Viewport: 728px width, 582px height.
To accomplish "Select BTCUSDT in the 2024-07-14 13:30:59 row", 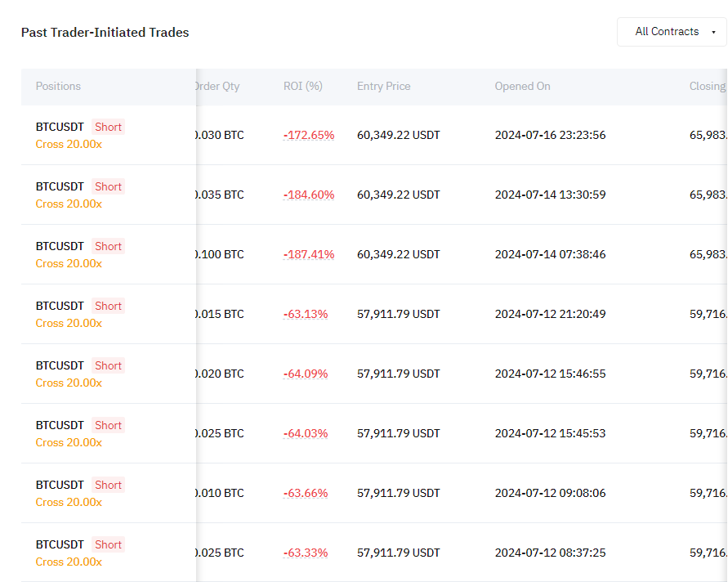I will [x=60, y=186].
